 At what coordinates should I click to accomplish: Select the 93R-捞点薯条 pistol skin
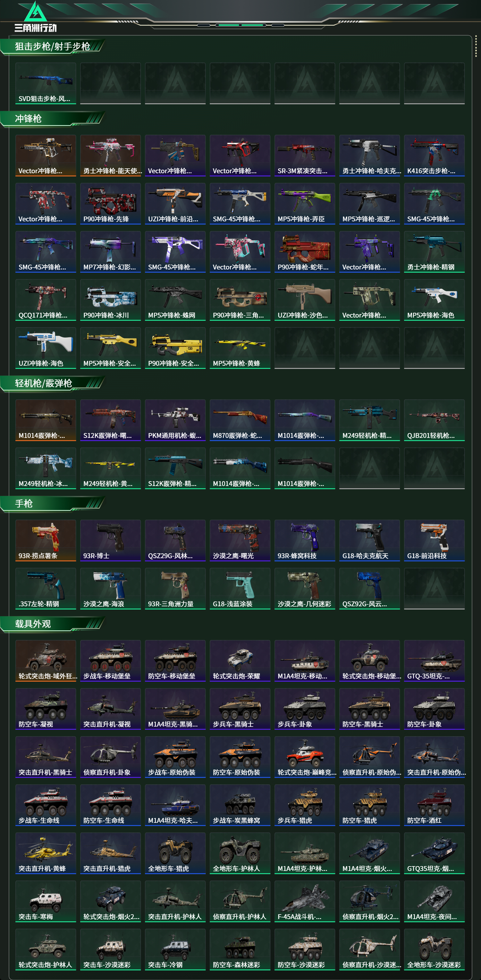click(46, 541)
